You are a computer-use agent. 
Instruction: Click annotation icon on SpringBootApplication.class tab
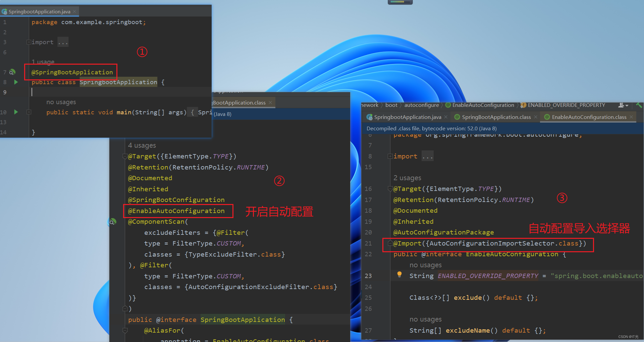457,117
